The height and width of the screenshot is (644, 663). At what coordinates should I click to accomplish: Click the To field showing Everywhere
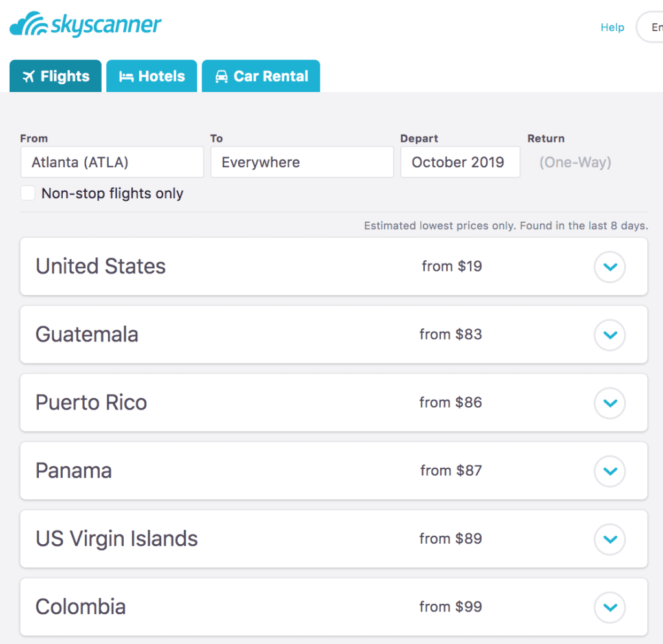(302, 162)
